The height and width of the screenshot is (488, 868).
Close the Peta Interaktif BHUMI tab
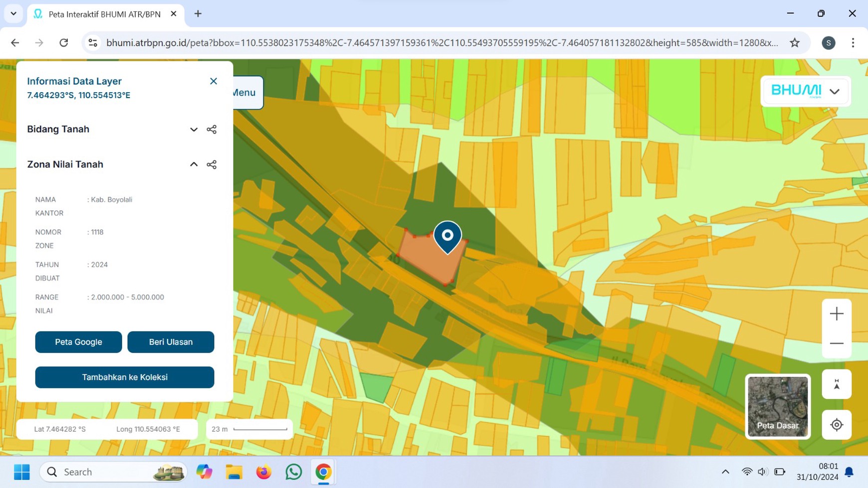click(174, 14)
